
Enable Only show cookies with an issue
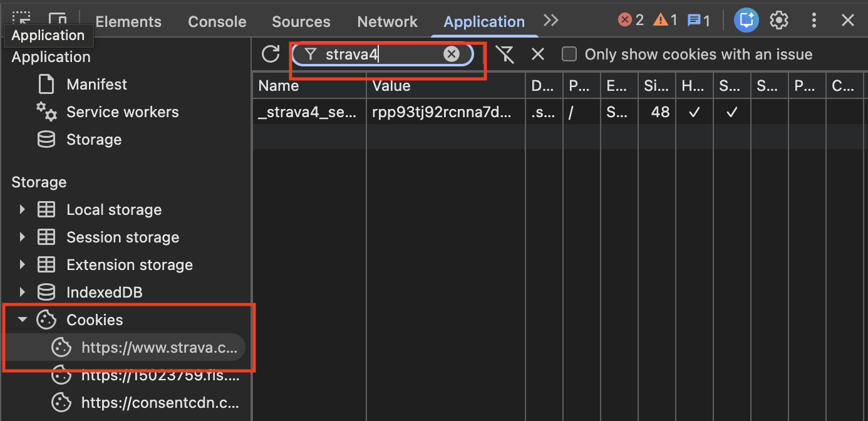coord(569,55)
